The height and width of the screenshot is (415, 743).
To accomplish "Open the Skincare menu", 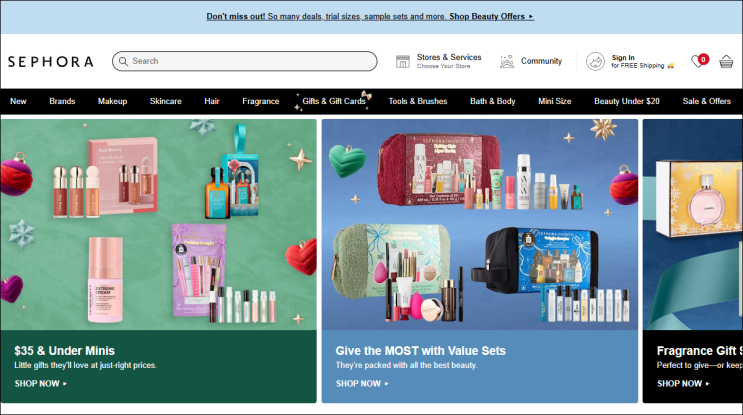I will click(x=165, y=101).
